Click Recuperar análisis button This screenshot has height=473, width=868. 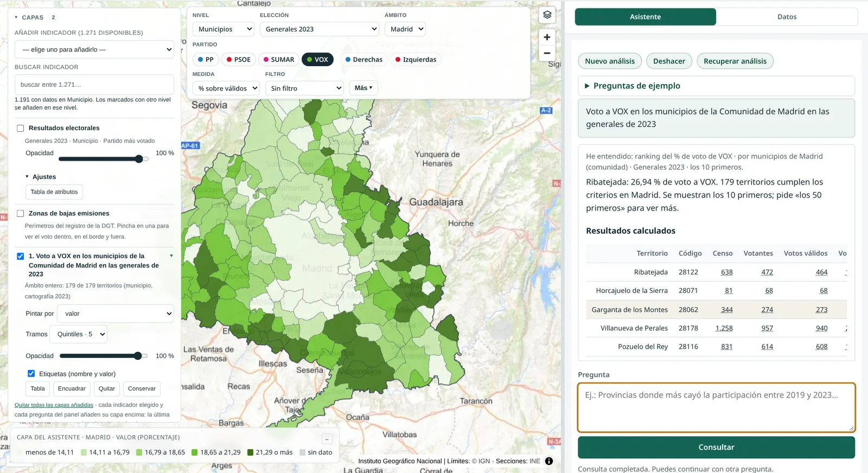(735, 61)
